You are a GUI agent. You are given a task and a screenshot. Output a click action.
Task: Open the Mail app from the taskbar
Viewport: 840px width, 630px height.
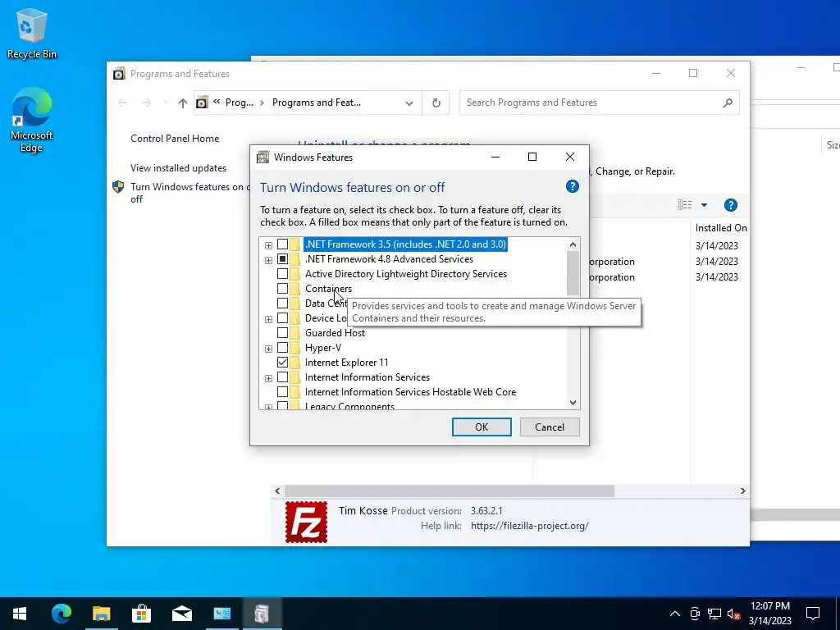tap(181, 614)
